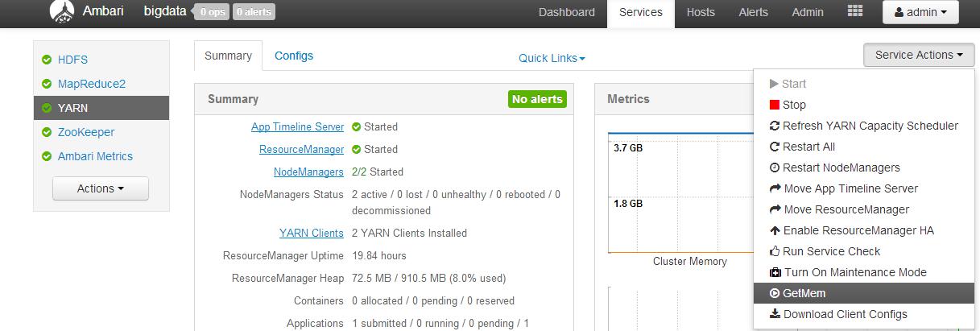Viewport: 980px width, 331px height.
Task: Open the Service Actions dropdown
Action: click(x=919, y=55)
